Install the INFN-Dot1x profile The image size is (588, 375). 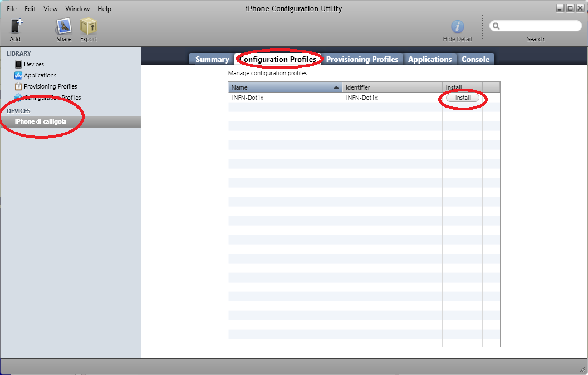click(x=463, y=98)
